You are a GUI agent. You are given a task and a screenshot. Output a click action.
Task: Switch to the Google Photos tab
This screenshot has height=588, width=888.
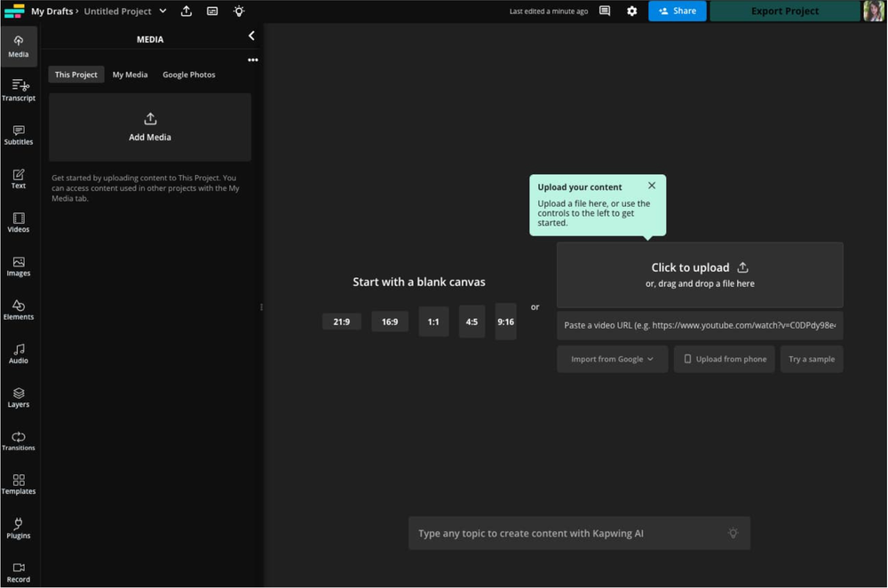(188, 75)
